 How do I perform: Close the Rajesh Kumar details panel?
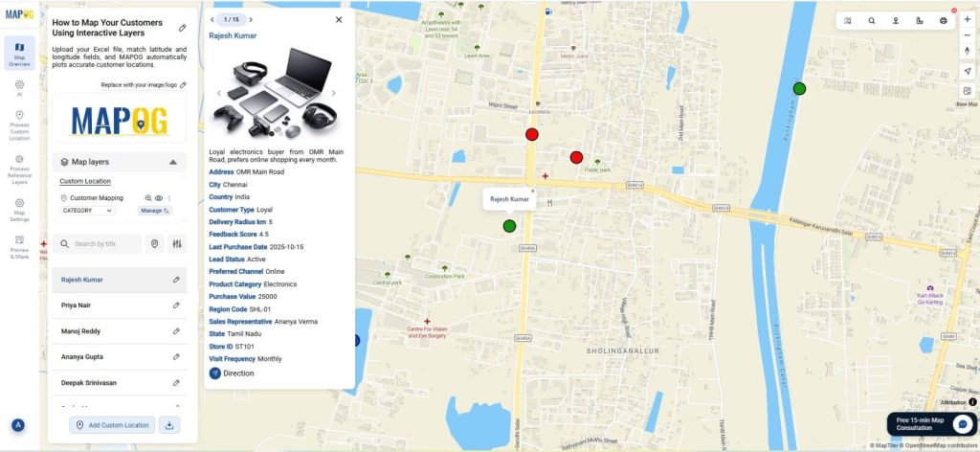point(339,20)
